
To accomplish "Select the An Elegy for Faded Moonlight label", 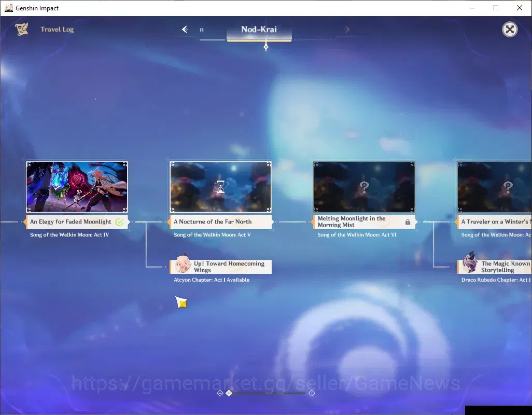I will 77,222.
